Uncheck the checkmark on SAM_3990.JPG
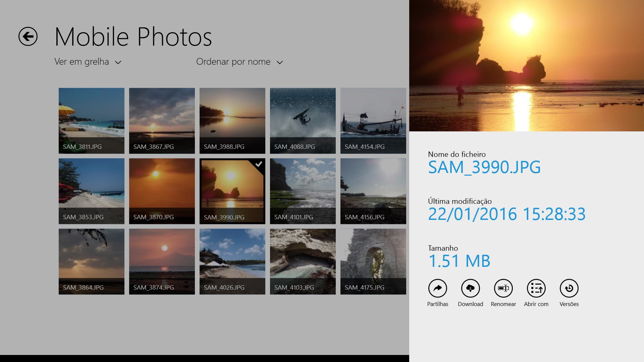644x362 pixels. [259, 164]
